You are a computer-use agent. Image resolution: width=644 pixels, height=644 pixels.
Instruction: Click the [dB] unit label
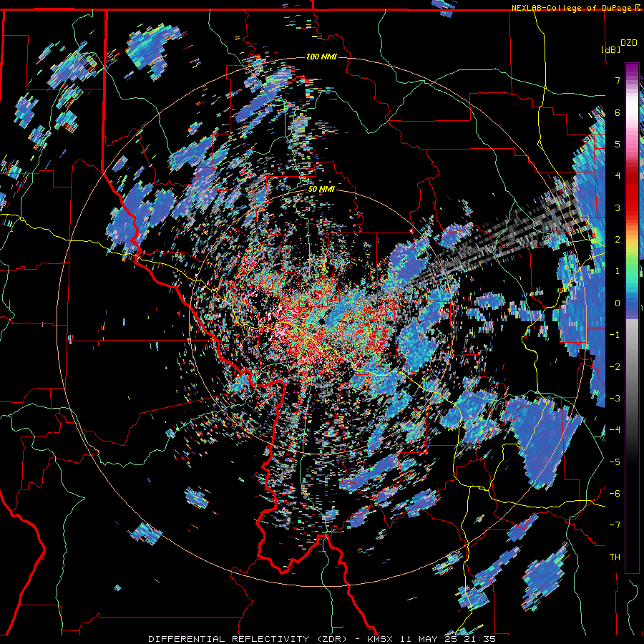(x=610, y=49)
